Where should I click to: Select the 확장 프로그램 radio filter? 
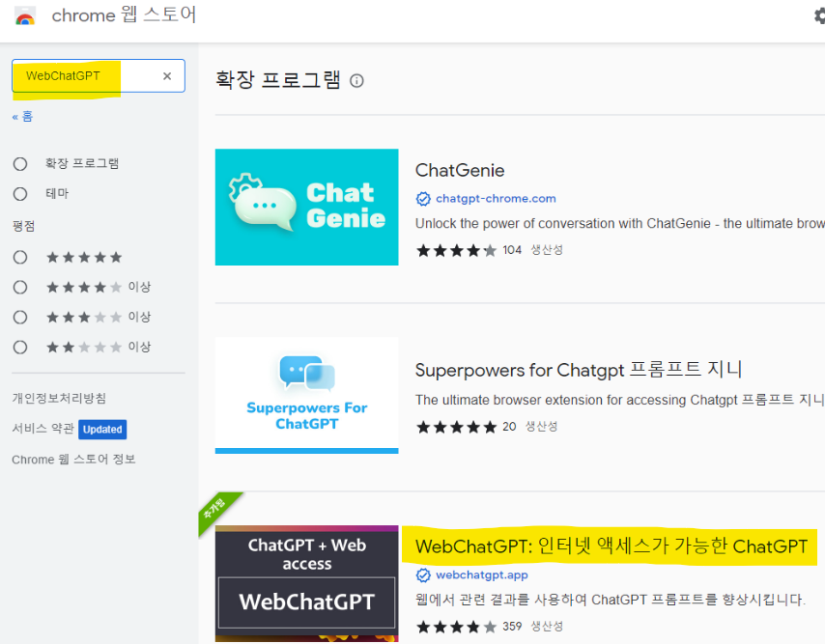[20, 164]
